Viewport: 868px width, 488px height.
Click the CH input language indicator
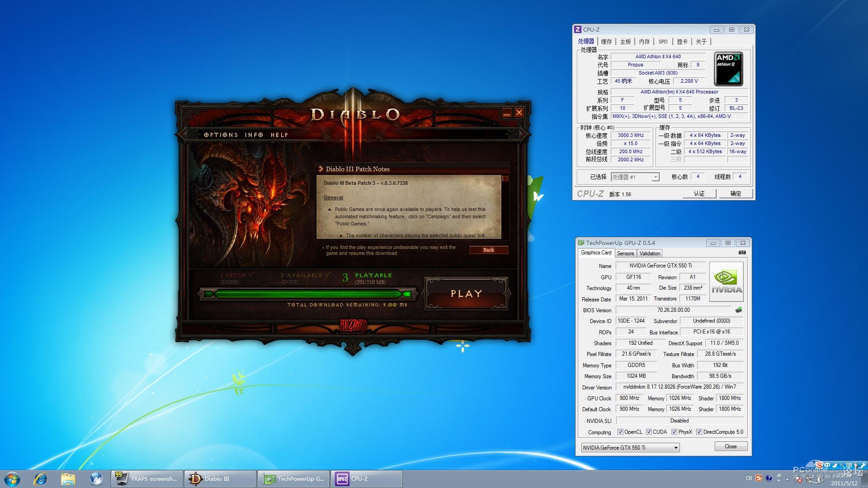pyautogui.click(x=749, y=478)
